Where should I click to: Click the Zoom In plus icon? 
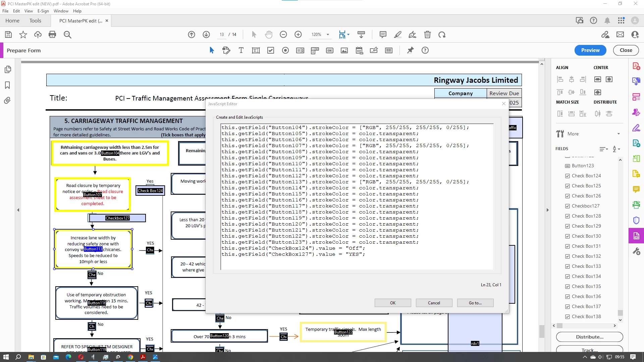coord(298,35)
